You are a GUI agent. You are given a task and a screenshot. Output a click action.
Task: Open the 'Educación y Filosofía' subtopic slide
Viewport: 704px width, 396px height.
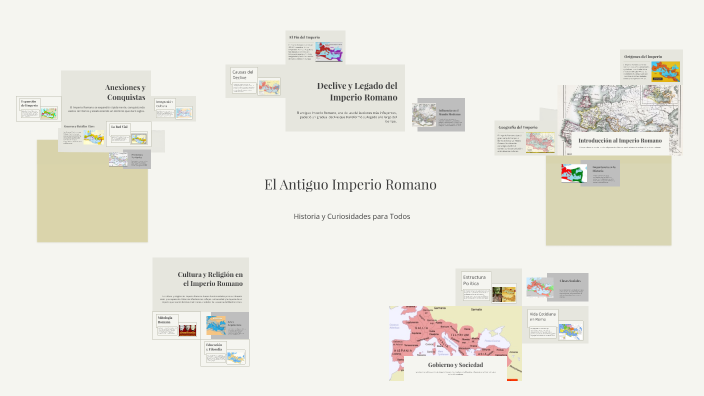[x=225, y=353]
